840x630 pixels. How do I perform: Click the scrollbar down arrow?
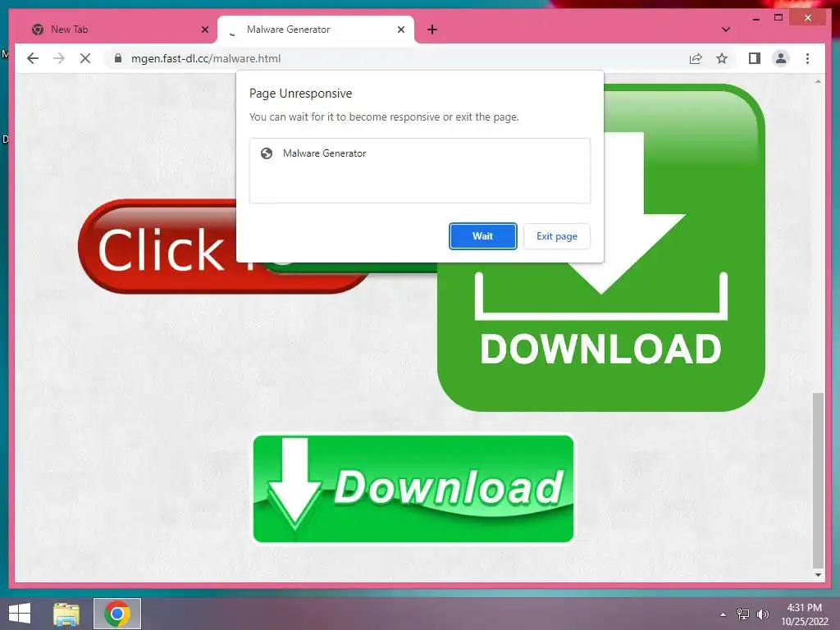818,575
